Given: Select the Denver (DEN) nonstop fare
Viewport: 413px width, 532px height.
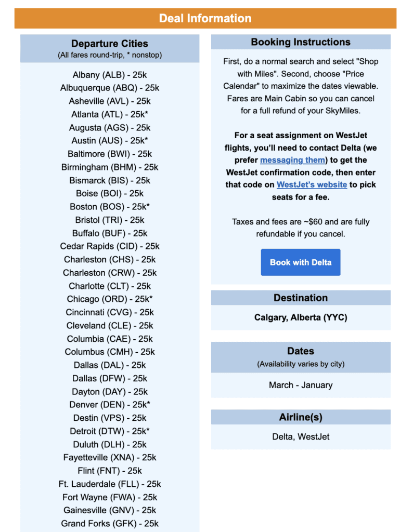Looking at the screenshot, I should 110,404.
